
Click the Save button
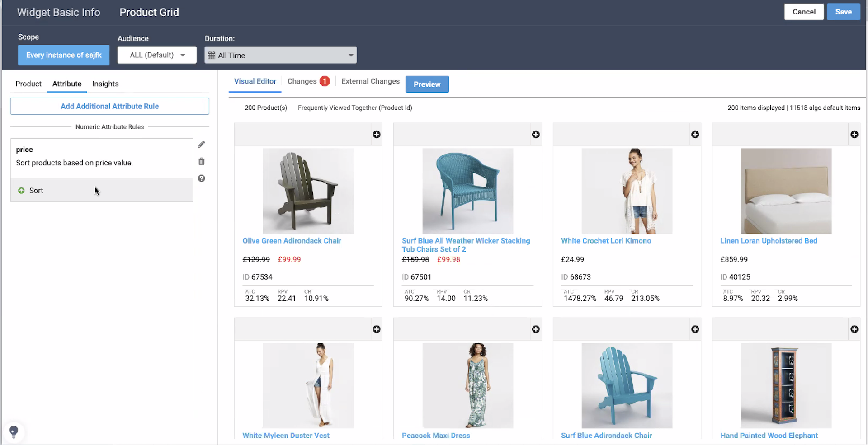click(x=844, y=12)
